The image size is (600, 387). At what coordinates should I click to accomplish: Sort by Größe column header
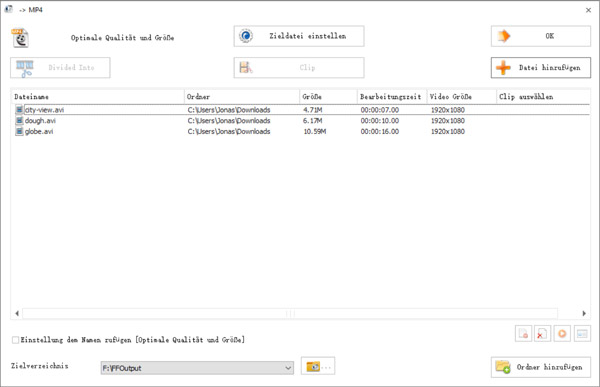pos(328,97)
